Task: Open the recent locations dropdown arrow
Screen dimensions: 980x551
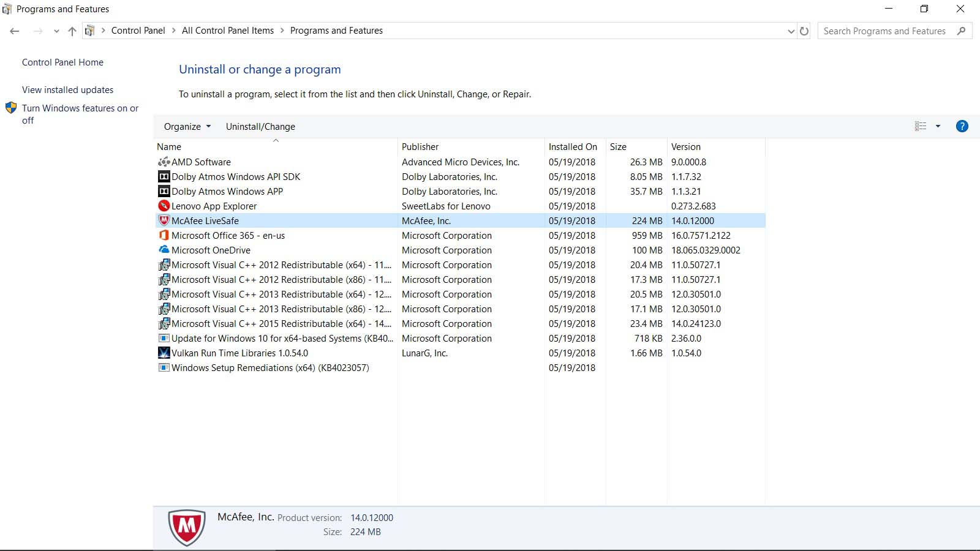Action: (x=56, y=31)
